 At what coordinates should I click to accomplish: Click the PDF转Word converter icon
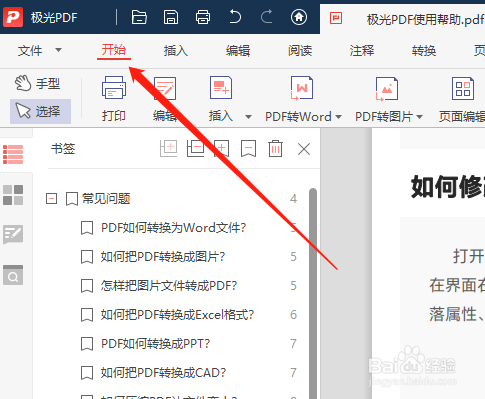pyautogui.click(x=302, y=88)
